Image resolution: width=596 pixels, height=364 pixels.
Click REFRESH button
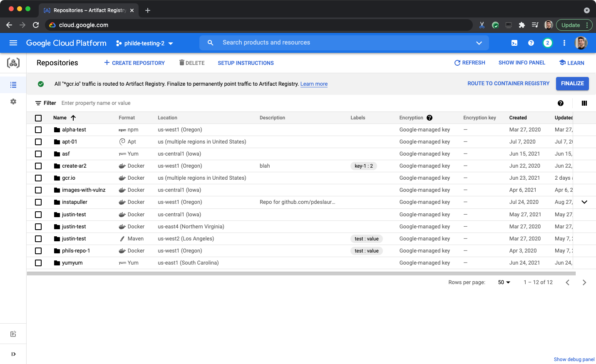point(470,63)
